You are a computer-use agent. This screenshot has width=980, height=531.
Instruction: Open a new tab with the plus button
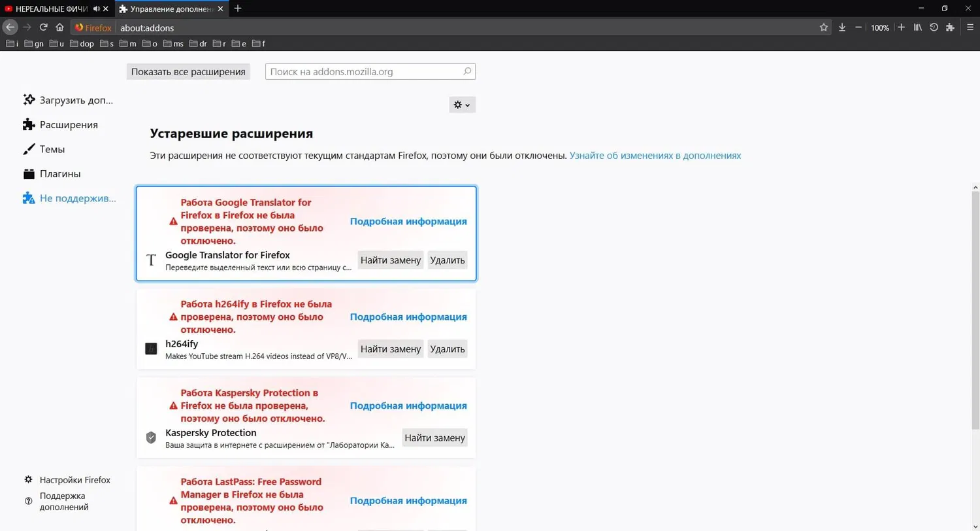point(238,9)
